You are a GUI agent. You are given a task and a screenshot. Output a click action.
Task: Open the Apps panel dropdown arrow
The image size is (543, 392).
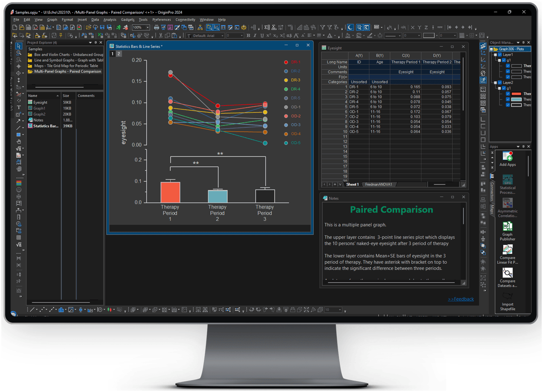[x=518, y=146]
